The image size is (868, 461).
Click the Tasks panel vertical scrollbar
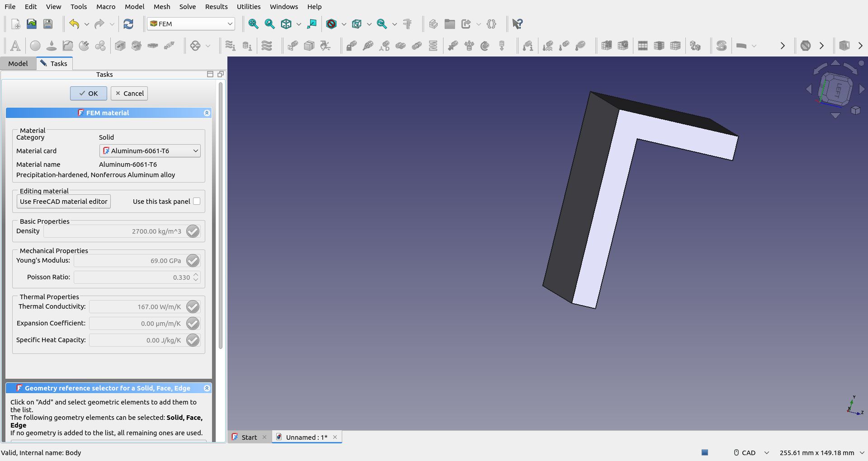pyautogui.click(x=221, y=215)
